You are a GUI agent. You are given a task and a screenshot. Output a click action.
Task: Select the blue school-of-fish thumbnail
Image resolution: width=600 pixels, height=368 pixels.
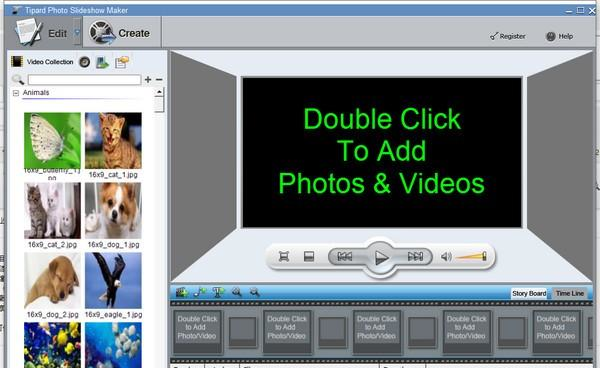[113, 345]
